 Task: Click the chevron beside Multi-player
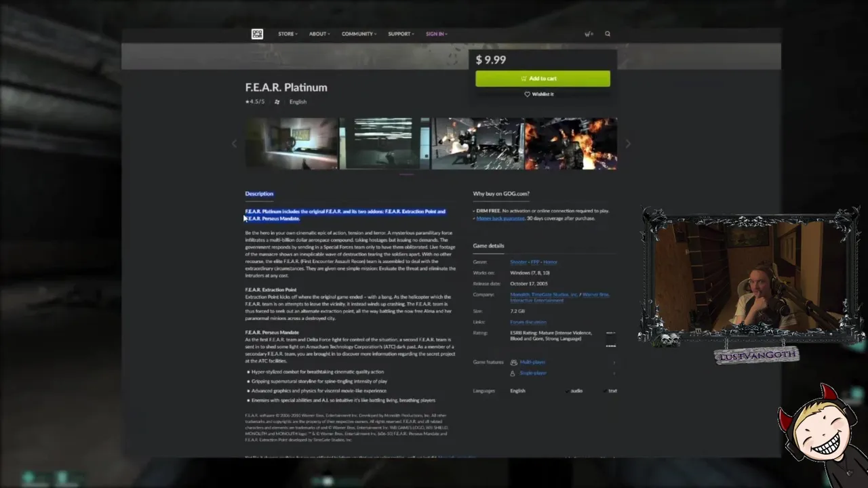tap(614, 362)
